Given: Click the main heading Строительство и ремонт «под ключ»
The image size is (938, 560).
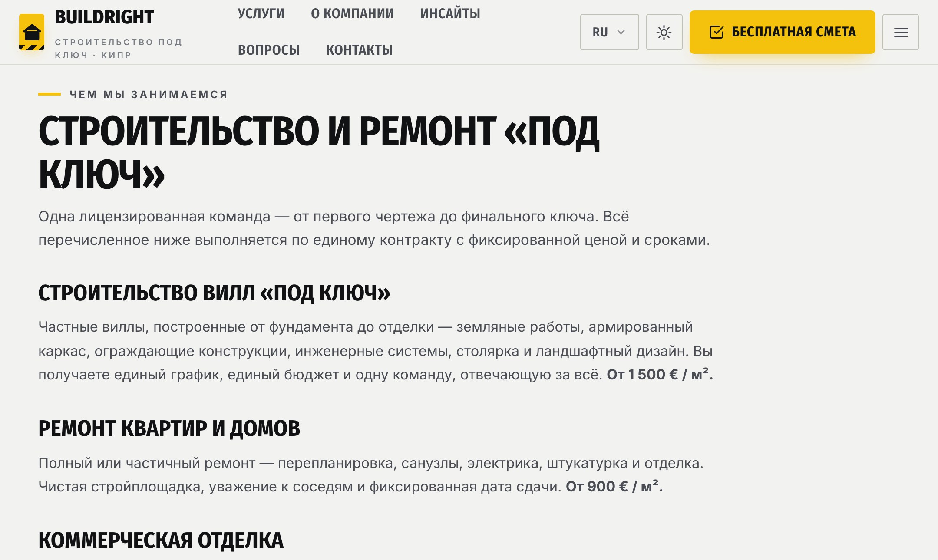Looking at the screenshot, I should coord(319,152).
